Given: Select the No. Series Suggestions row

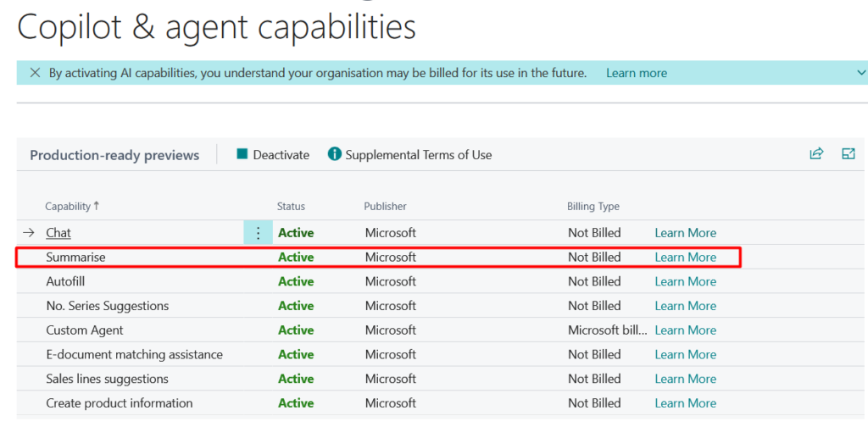Looking at the screenshot, I should 107,306.
